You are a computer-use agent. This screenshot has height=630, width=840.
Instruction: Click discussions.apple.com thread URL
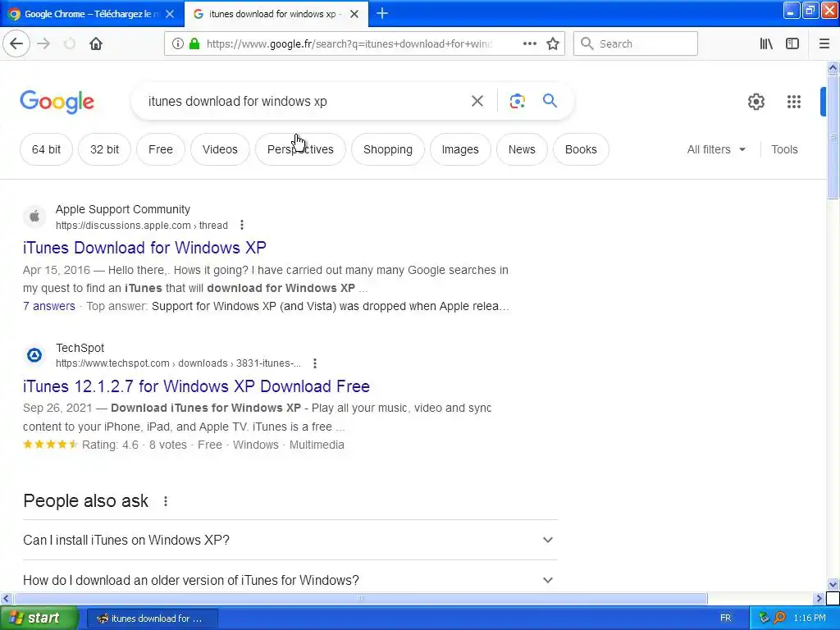click(141, 226)
